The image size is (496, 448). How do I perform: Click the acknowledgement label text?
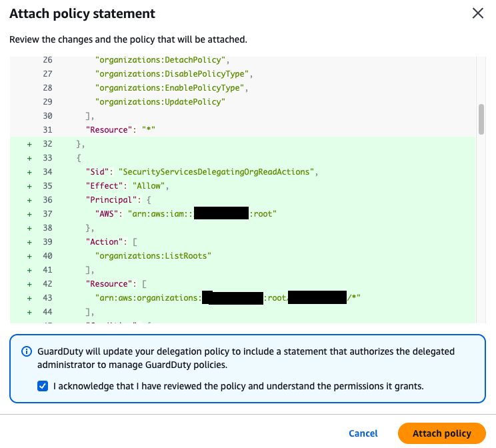238,386
